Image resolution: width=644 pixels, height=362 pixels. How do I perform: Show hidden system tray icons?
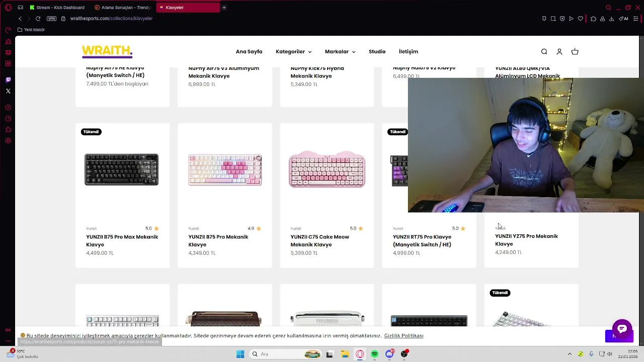click(570, 354)
